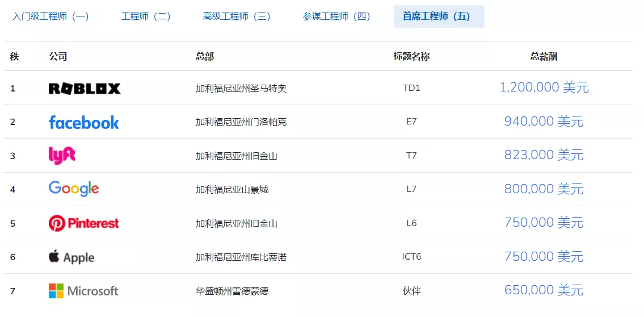Image resolution: width=644 pixels, height=317 pixels.
Task: Select the Google logo
Action: click(74, 189)
